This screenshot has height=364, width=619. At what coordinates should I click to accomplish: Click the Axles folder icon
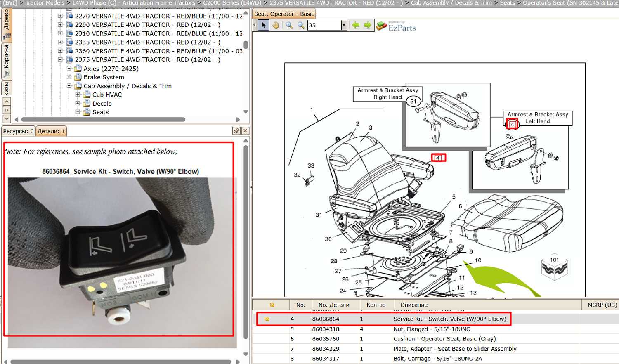[x=78, y=69]
